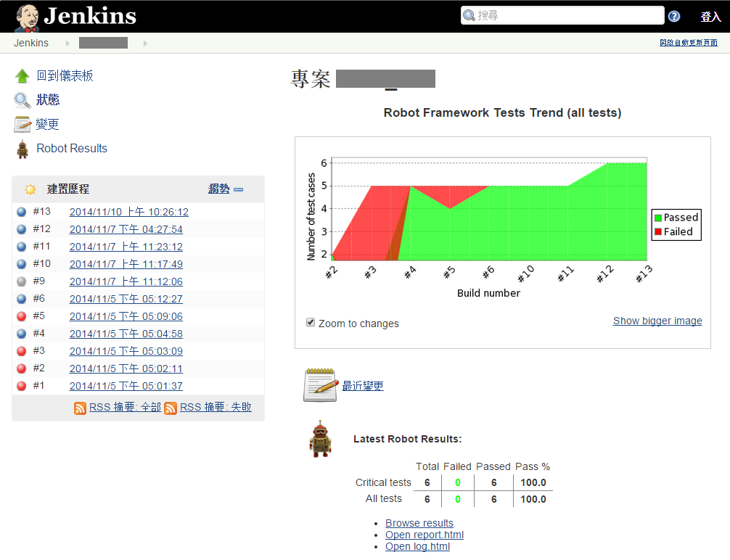This screenshot has height=560, width=730.
Task: Open report.html link
Action: pos(424,535)
